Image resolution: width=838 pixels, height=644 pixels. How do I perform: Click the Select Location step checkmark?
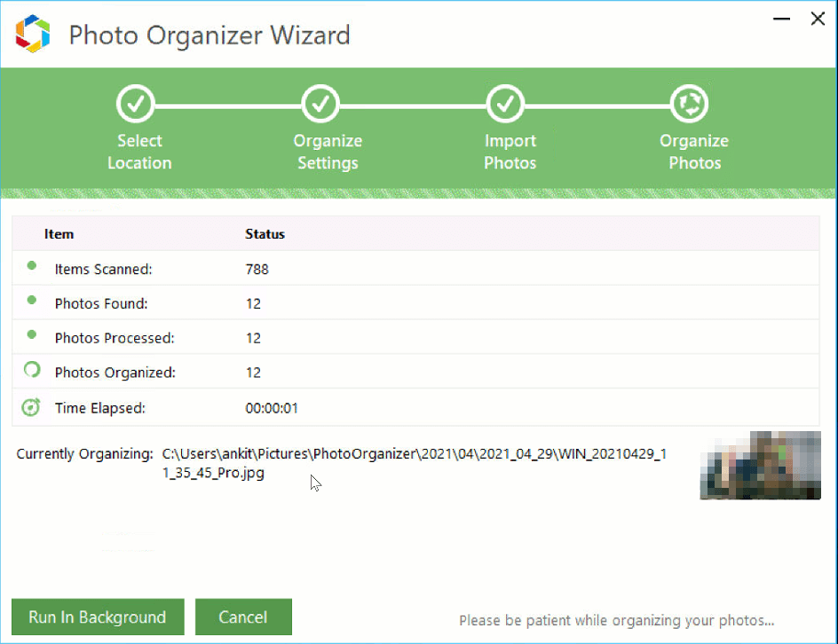136,105
